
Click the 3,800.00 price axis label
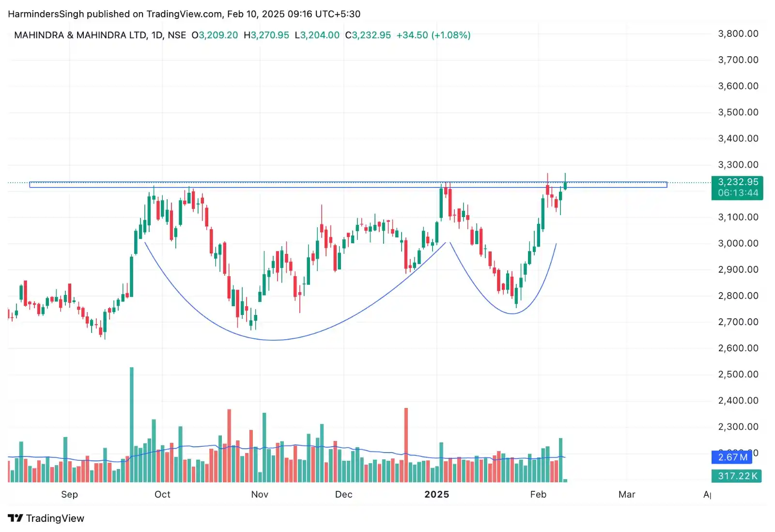click(x=738, y=33)
